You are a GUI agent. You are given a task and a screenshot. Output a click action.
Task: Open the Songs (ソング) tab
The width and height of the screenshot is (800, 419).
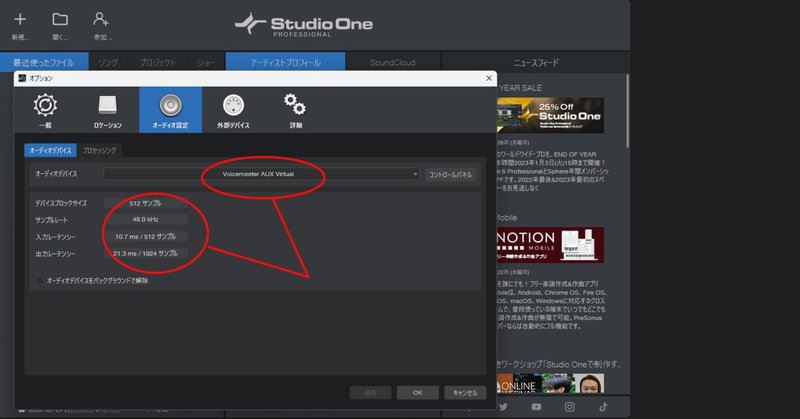click(x=108, y=62)
